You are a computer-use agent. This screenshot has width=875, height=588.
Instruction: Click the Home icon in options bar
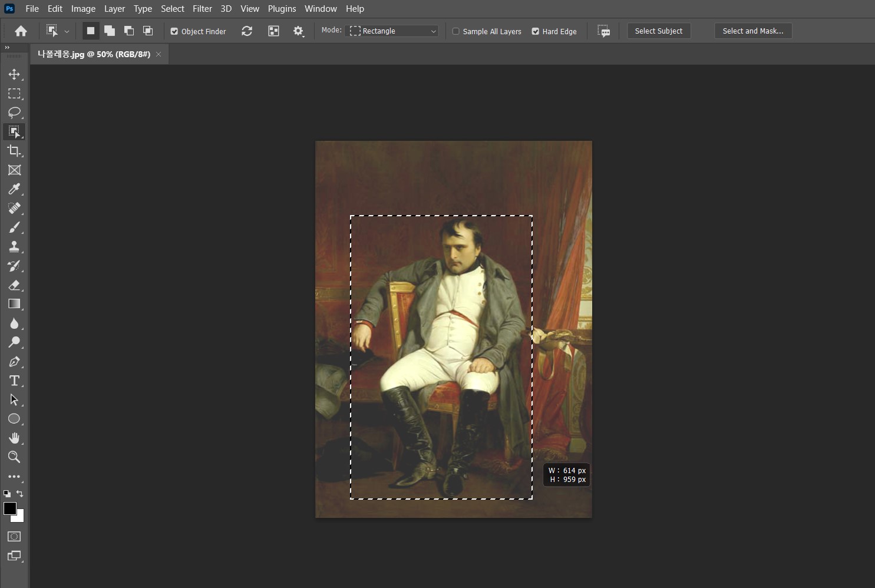[x=21, y=31]
